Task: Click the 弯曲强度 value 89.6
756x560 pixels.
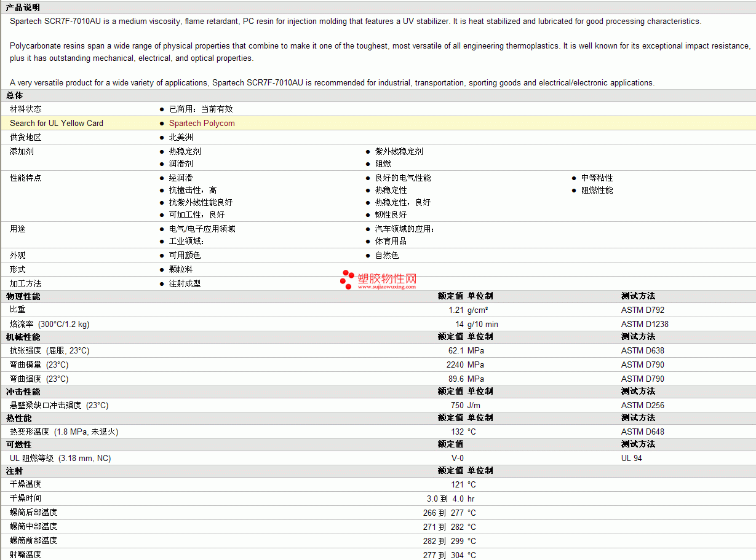Action: 456,379
